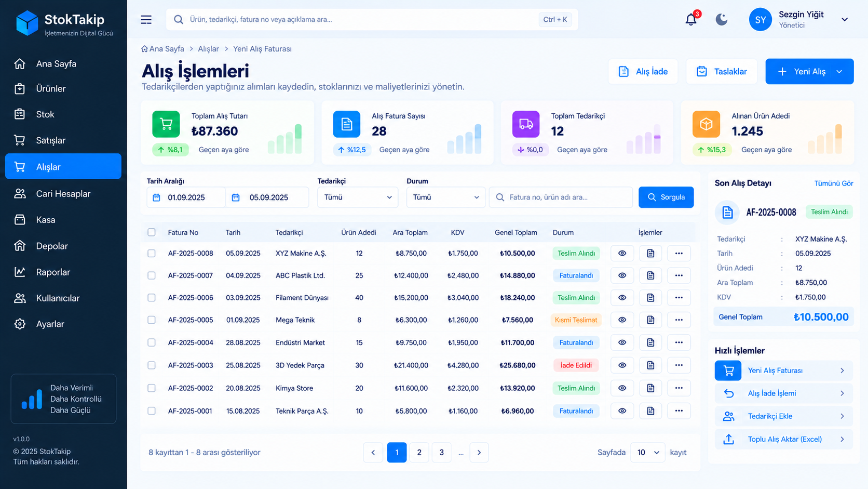Go to page 2 of results
Viewport: 868px width, 489px height.
pos(419,453)
